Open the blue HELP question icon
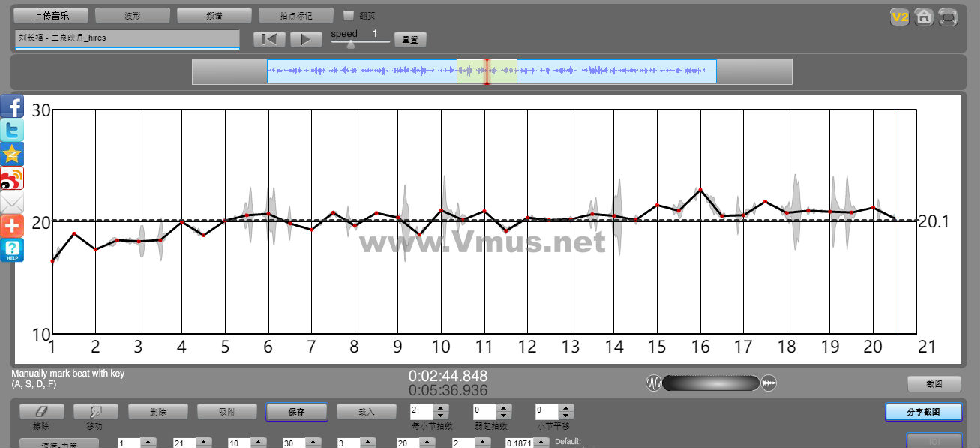Image resolution: width=980 pixels, height=448 pixels. (12, 250)
